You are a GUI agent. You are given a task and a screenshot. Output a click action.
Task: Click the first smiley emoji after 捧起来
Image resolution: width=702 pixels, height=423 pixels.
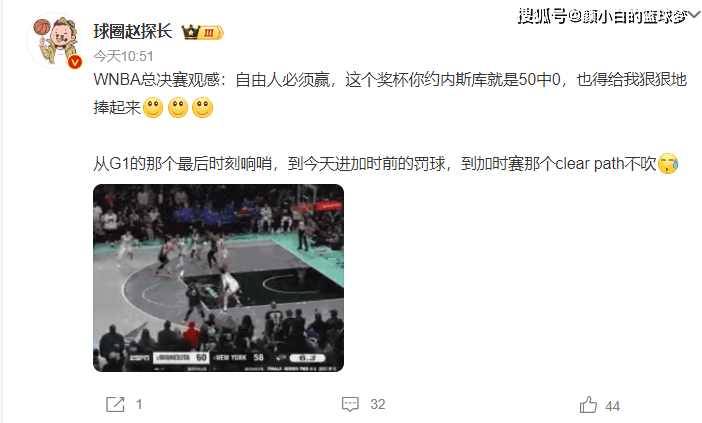(153, 107)
